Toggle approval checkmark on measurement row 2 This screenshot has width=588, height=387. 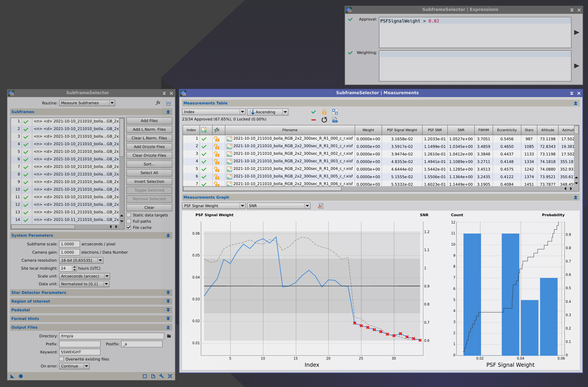pos(204,147)
